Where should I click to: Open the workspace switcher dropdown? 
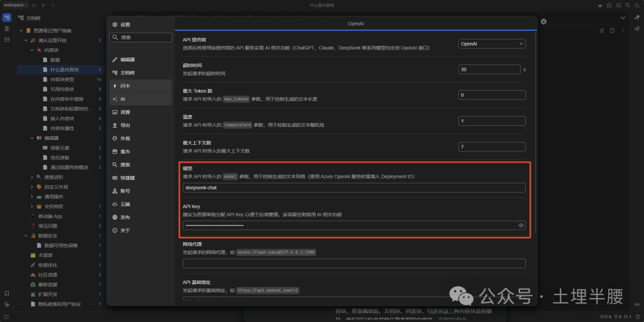point(16,5)
